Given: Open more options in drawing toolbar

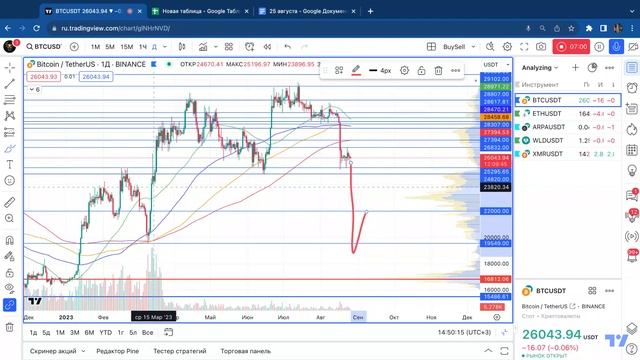Looking at the screenshot, I should click(456, 71).
